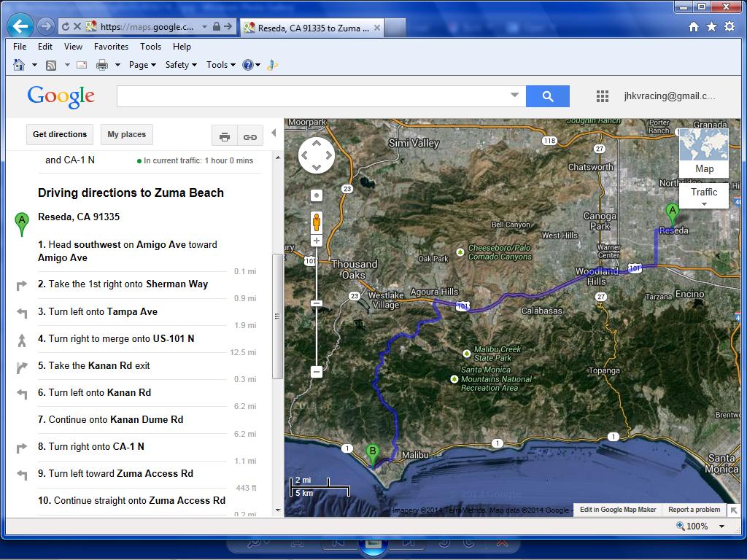The width and height of the screenshot is (747, 560).
Task: Click marker A at Reseda on the map
Action: pos(672,214)
